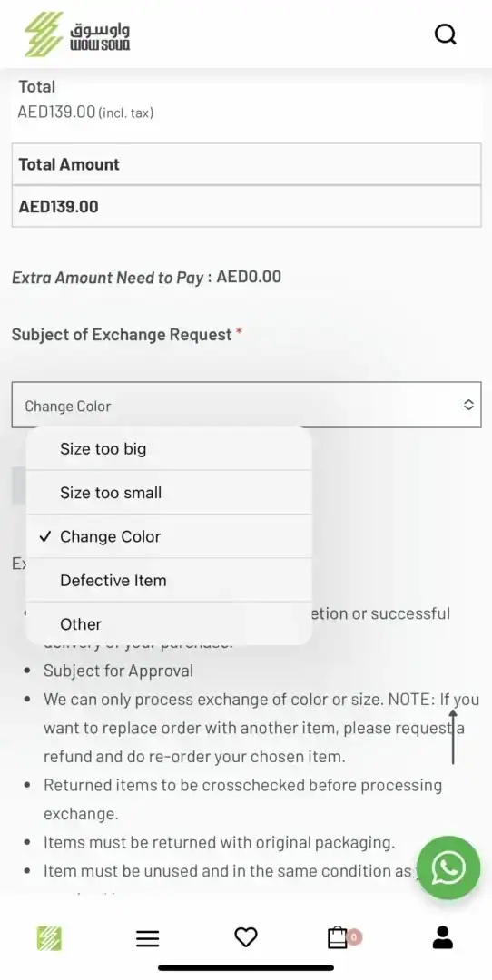Tap the Total Amount header cell

click(246, 164)
